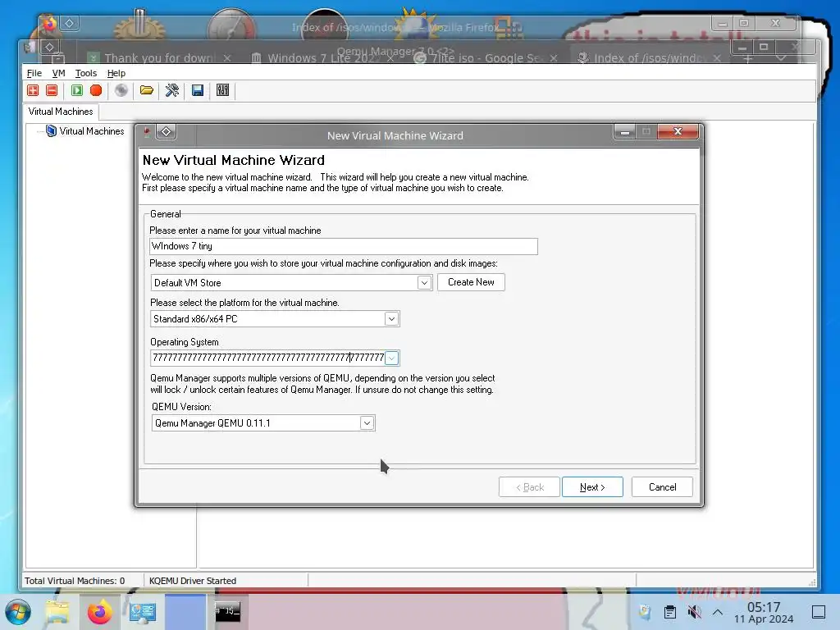Click the virtual machine name input field

pos(344,246)
